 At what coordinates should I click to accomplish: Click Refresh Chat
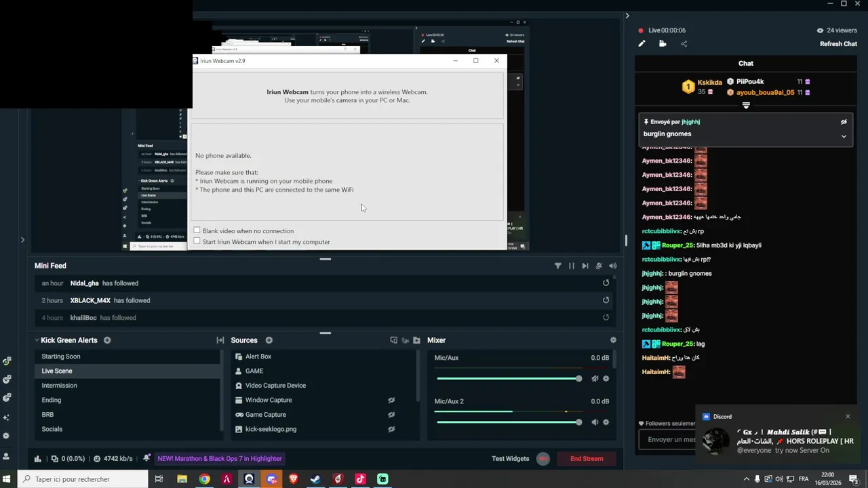tap(838, 44)
